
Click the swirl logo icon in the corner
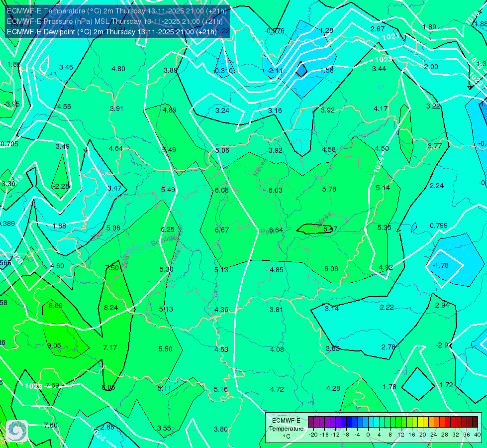point(17,431)
